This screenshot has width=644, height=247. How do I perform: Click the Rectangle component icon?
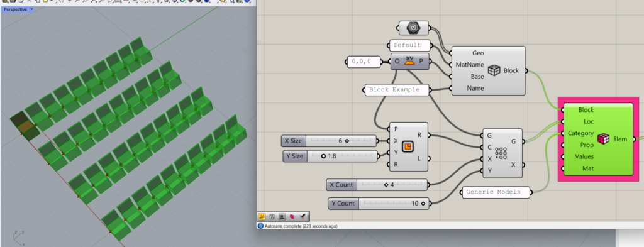tap(408, 146)
